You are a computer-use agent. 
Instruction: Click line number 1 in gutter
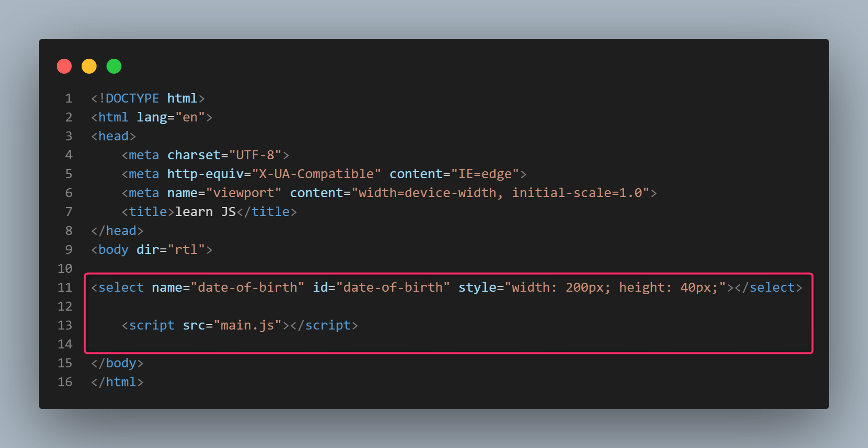click(x=69, y=99)
